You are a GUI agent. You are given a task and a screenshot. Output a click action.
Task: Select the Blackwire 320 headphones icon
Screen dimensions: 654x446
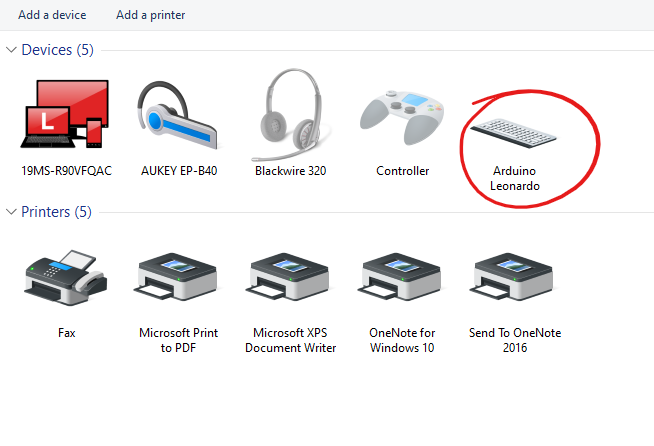coord(290,115)
